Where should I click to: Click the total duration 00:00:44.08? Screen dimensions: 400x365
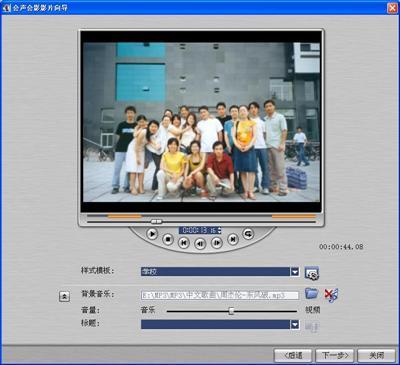pos(341,247)
